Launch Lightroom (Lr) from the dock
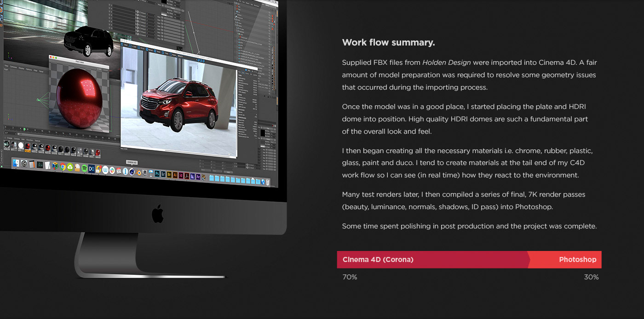Viewport: 644px width, 319px height. [163, 174]
